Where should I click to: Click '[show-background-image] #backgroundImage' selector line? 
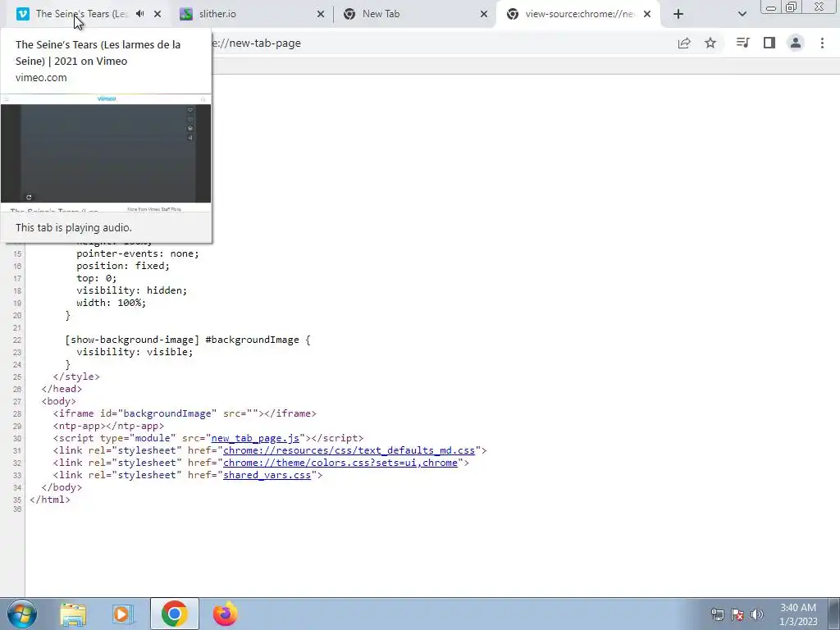188,340
